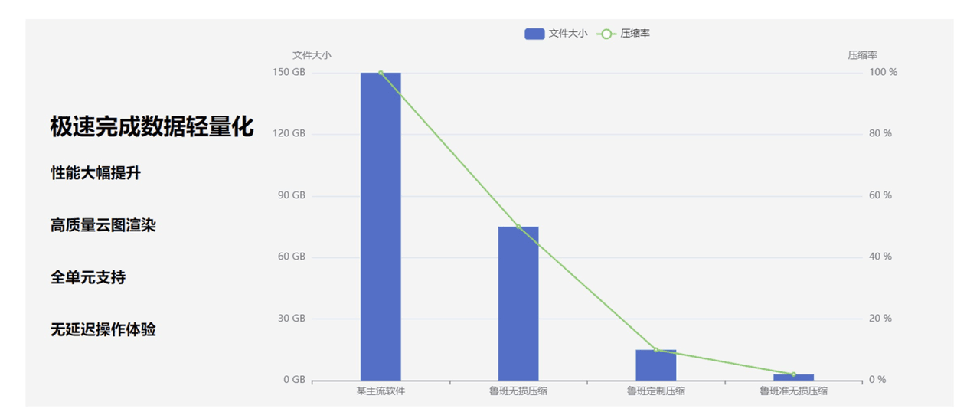The height and width of the screenshot is (412, 980).
Task: Click the 极速完成数据轻量化 heading
Action: [152, 126]
